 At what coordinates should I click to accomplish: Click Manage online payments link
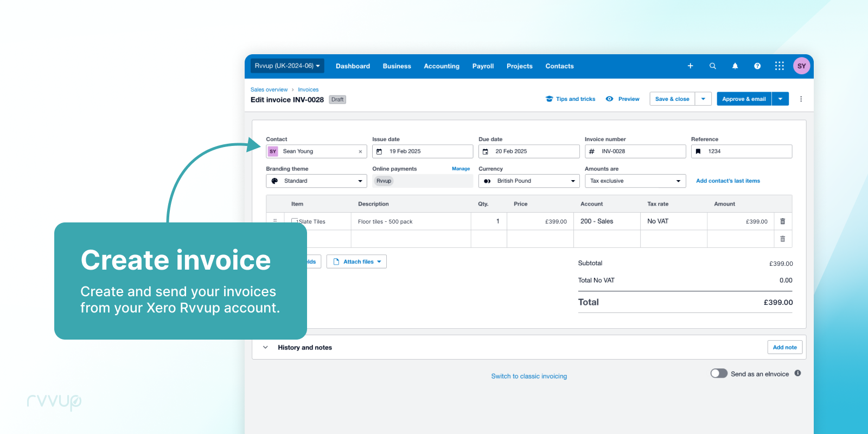point(461,169)
